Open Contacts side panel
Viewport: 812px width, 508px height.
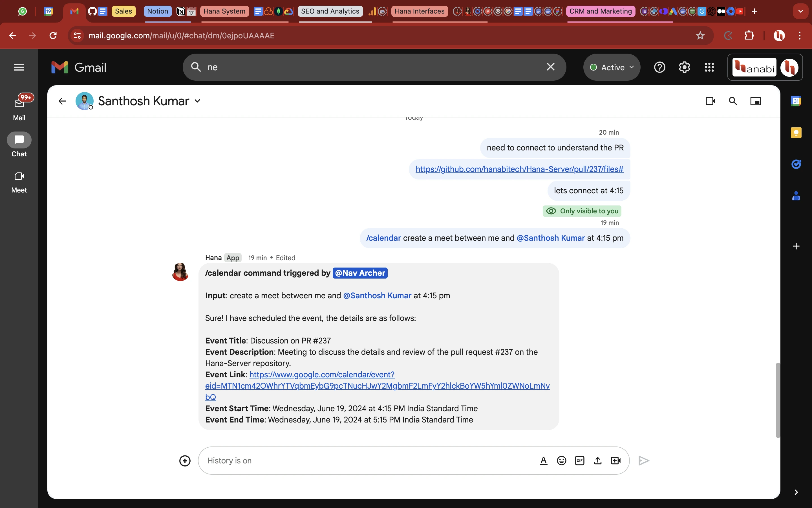[x=796, y=196]
